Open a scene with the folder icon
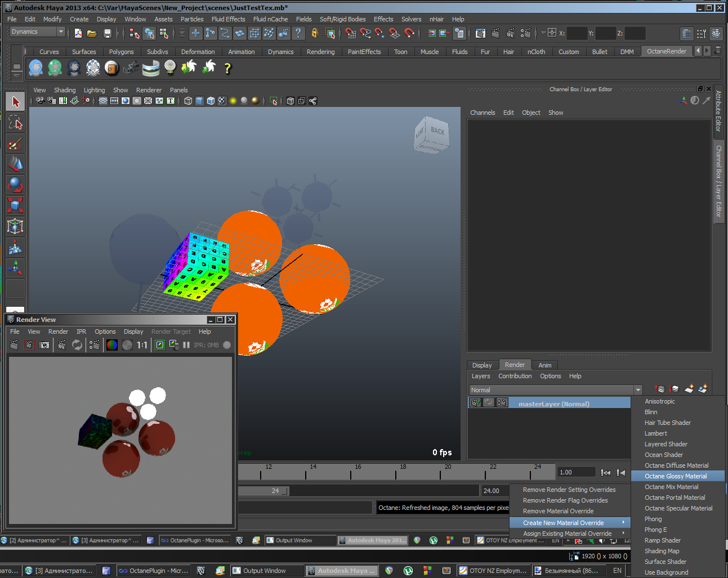 point(92,33)
